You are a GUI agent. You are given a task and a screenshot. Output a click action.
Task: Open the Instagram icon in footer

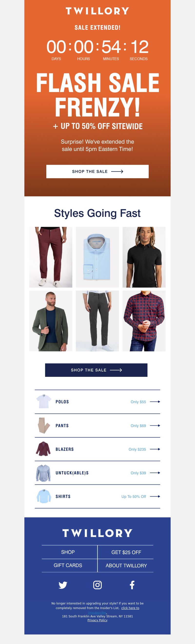click(97, 585)
